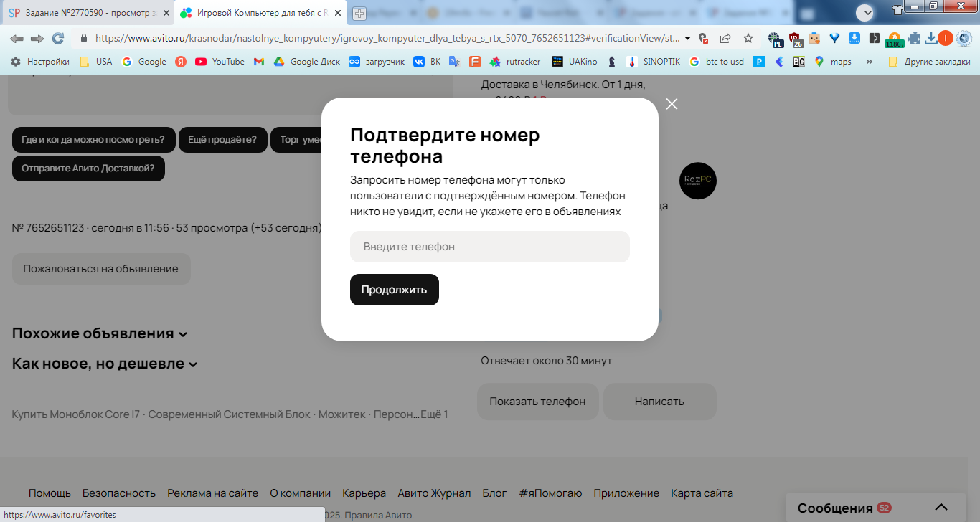Screen dimensions: 980x522
Task: Open the uBlock shield extension showing 26
Action: click(x=796, y=39)
